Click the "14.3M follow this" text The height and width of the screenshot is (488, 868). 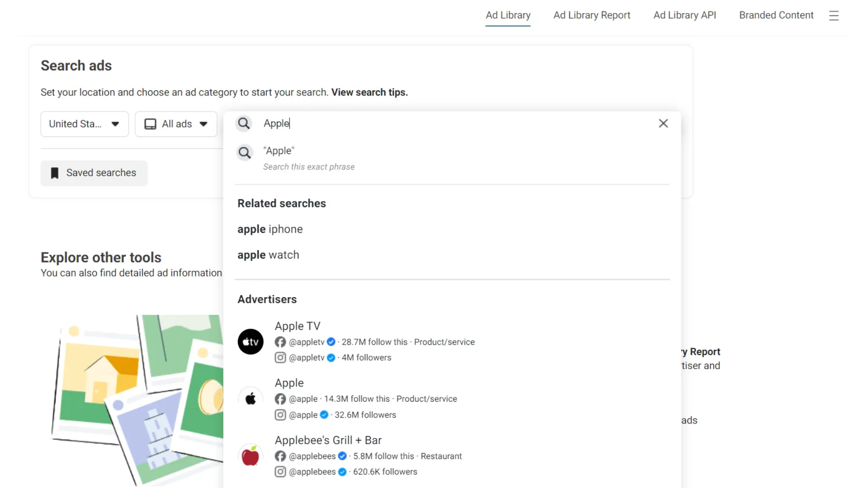(357, 399)
